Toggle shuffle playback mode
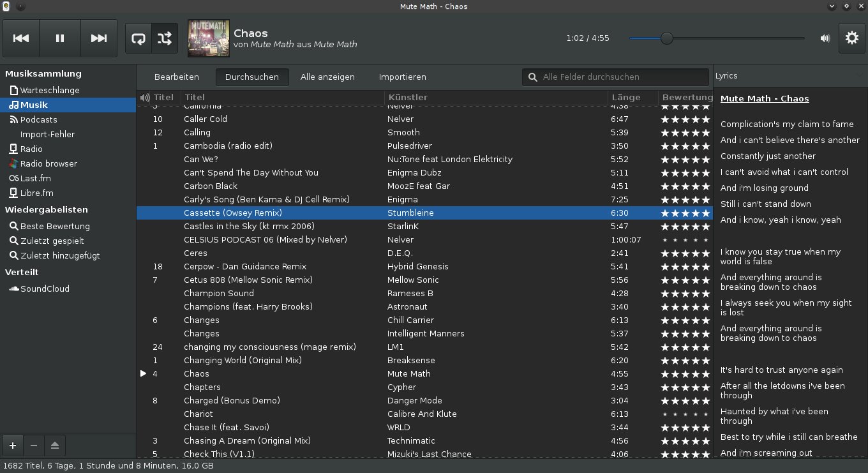Viewport: 868px width, 473px height. pos(165,38)
